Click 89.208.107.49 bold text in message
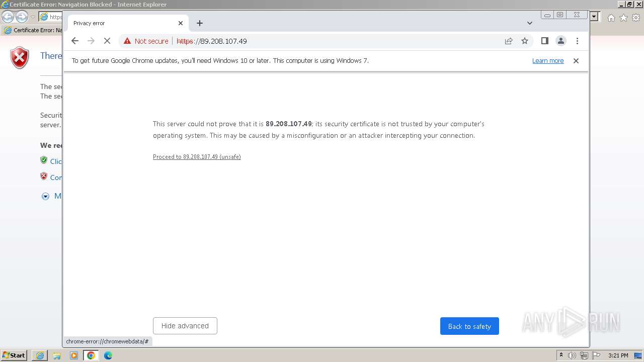Image resolution: width=644 pixels, height=362 pixels. (289, 124)
